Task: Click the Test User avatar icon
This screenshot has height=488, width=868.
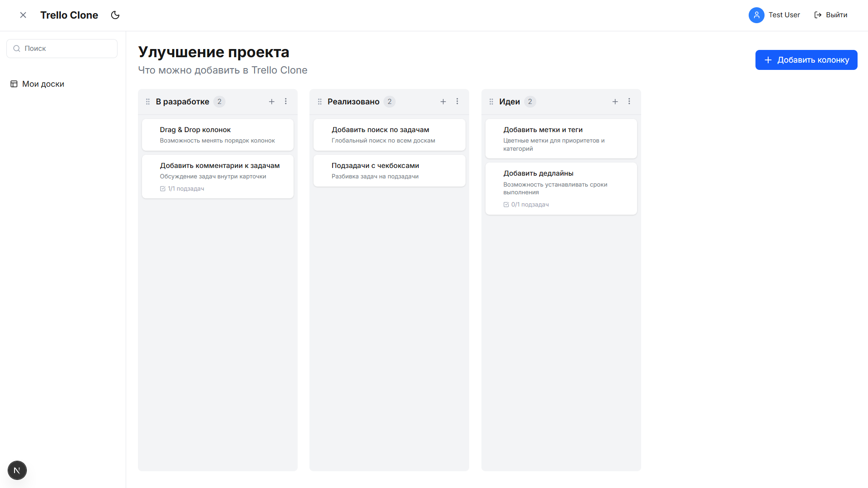Action: (x=756, y=15)
